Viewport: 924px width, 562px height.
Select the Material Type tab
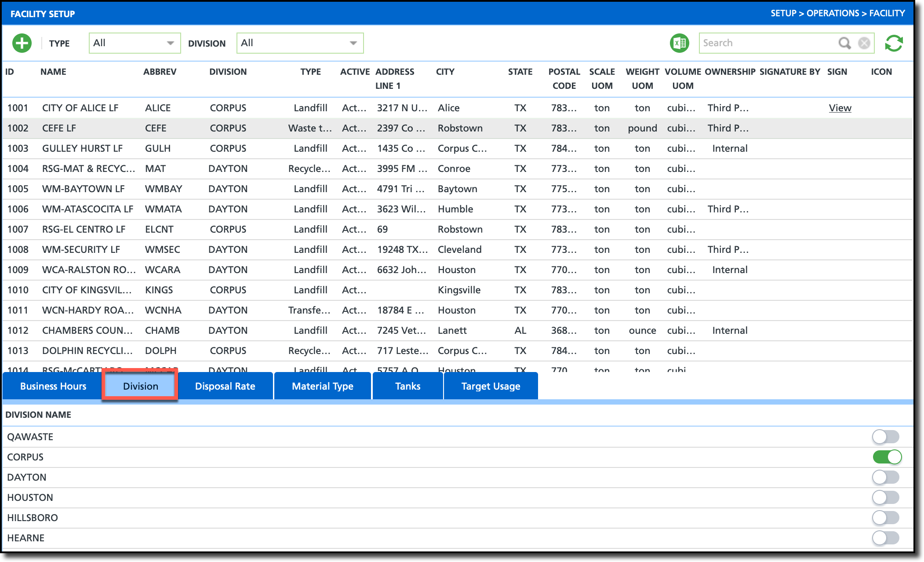click(323, 386)
